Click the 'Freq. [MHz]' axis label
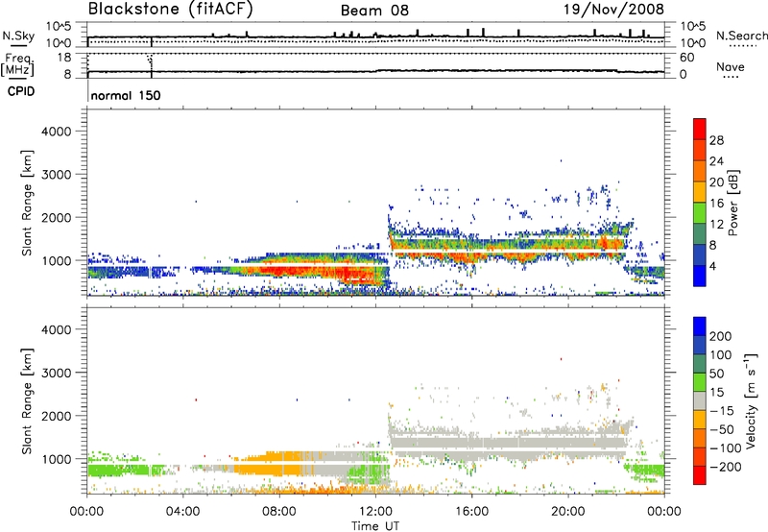This screenshot has height=532, width=768. 18,64
